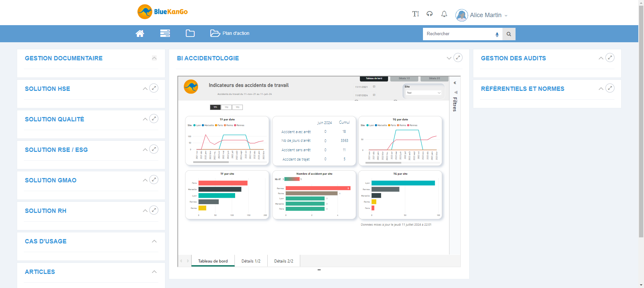Viewport: 644px width, 288px height.
Task: Click the TG par date chart scrollbar
Action: point(383,163)
